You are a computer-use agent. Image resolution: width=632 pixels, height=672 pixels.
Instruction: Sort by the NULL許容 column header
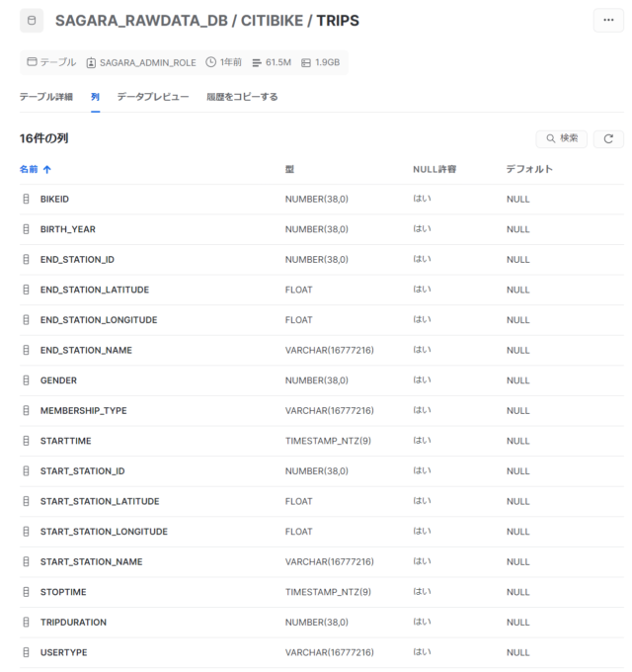[x=434, y=169]
